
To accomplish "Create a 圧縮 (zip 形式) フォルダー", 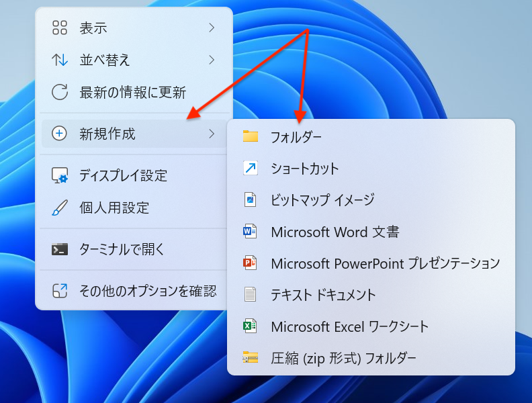I will click(371, 358).
